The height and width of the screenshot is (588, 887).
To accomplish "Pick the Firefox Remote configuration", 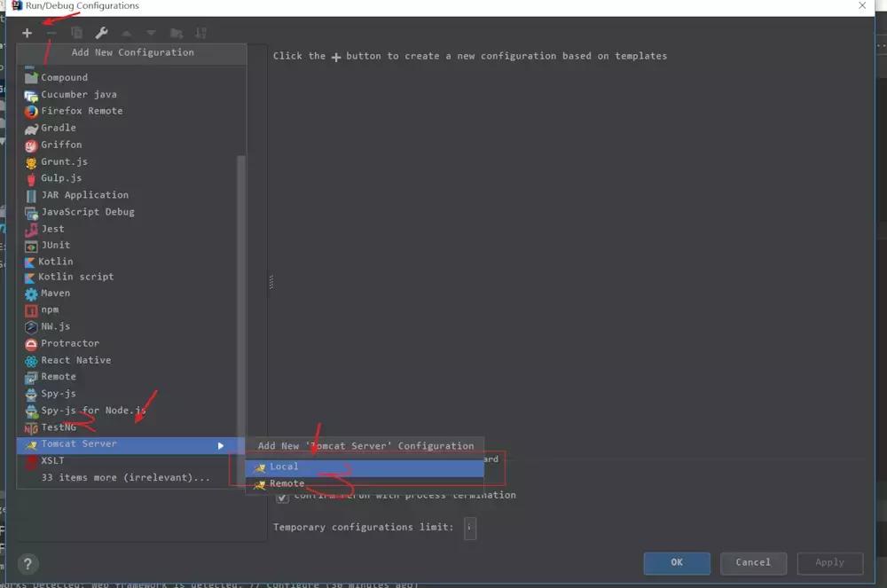I will [131, 111].
